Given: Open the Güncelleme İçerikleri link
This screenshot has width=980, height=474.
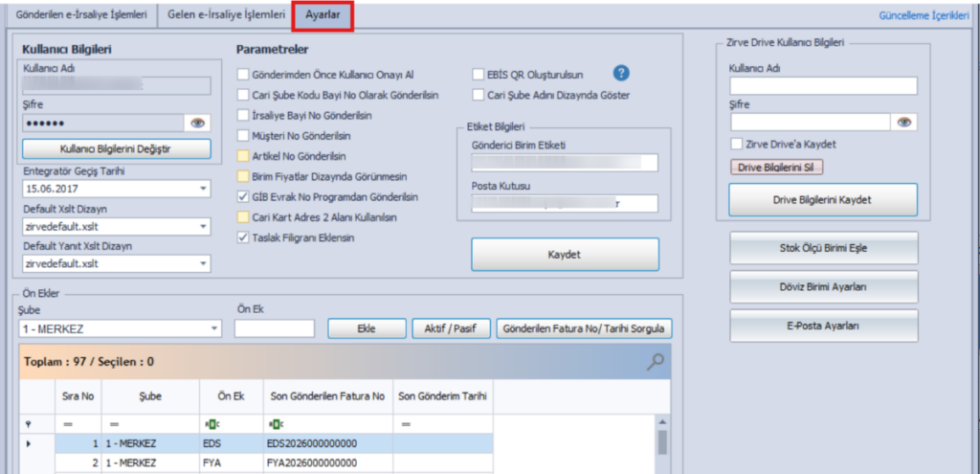Looking at the screenshot, I should coord(924,16).
